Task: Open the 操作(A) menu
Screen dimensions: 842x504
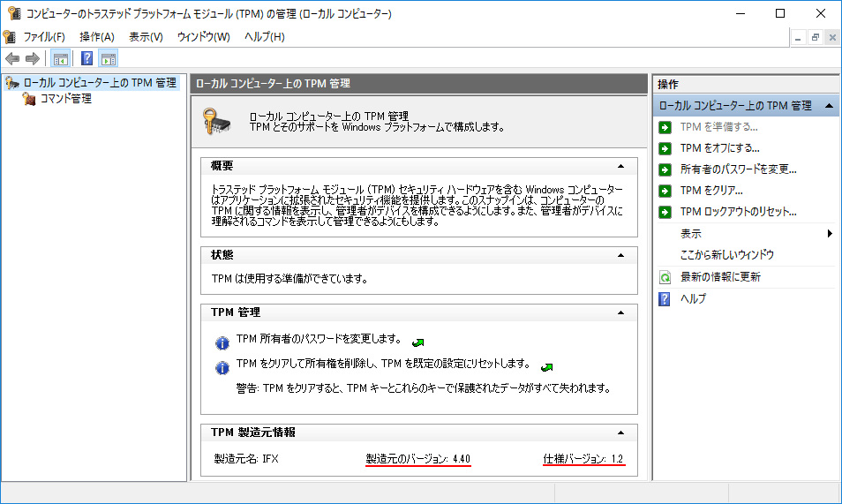Action: tap(97, 36)
